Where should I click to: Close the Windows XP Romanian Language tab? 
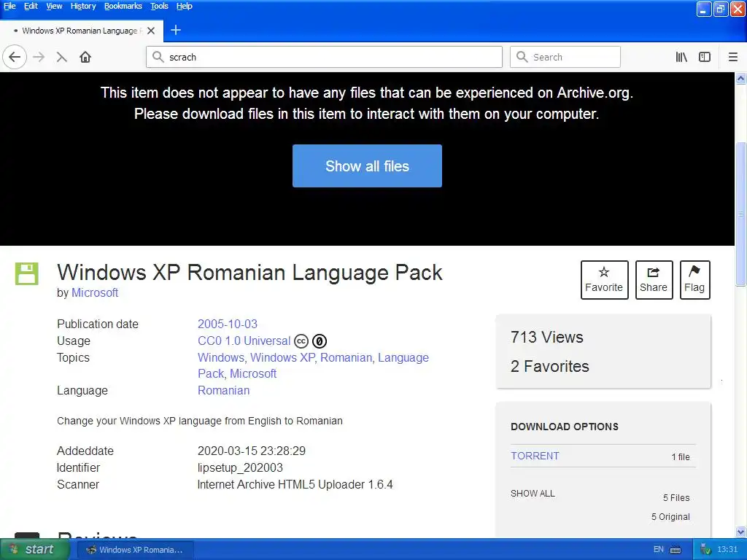[x=151, y=31]
